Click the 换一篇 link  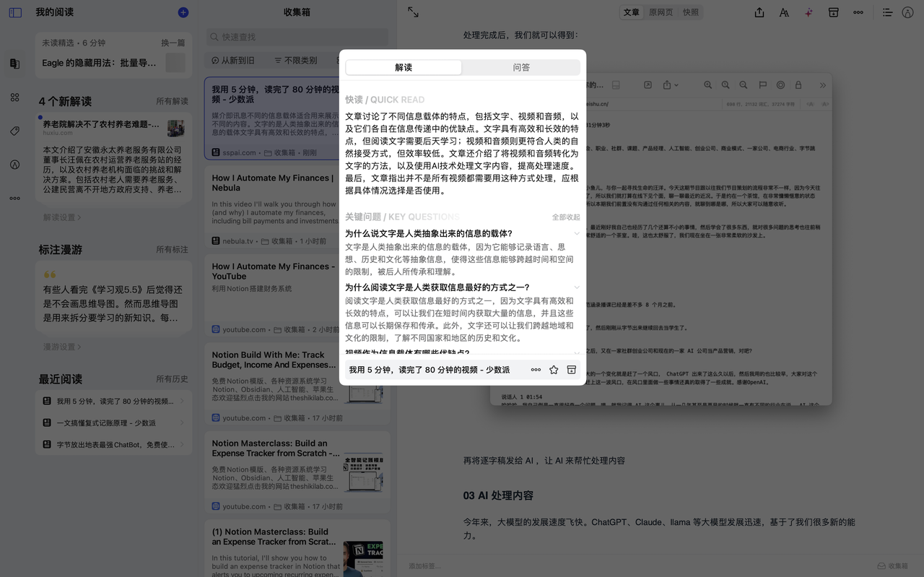[x=173, y=43]
